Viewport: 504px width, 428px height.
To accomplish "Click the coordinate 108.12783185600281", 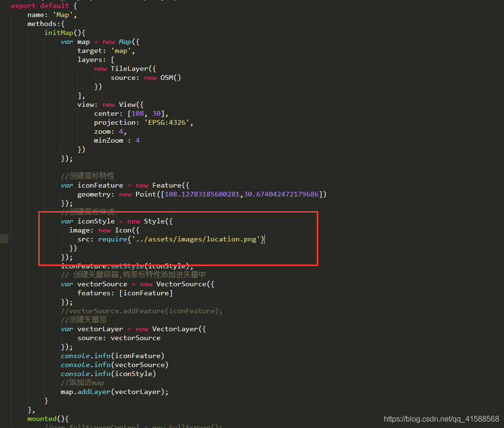I will [202, 194].
